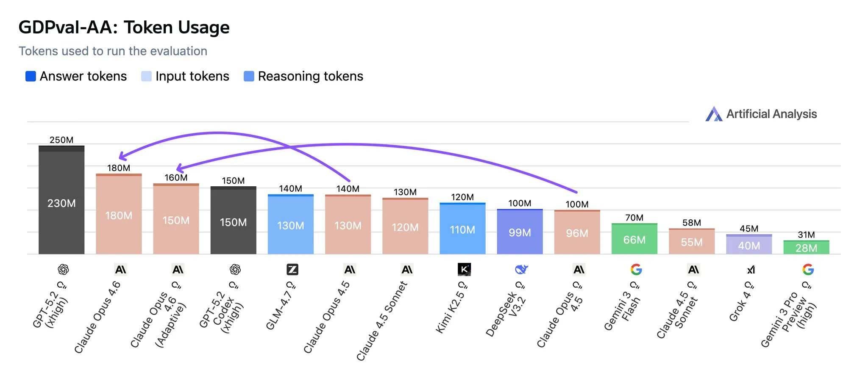The image size is (868, 381).
Task: Click the Google logo above Gemini 3 Flash
Action: [x=636, y=270]
